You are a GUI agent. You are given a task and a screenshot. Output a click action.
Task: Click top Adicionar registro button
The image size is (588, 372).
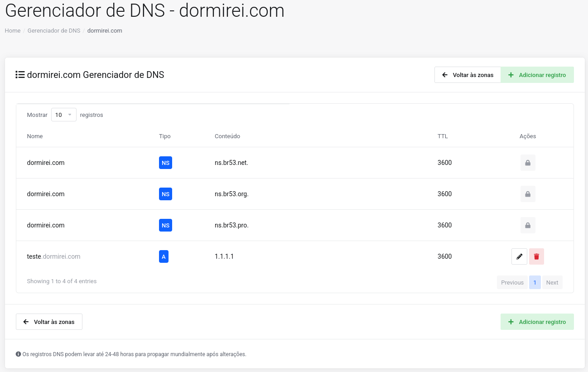pos(537,75)
